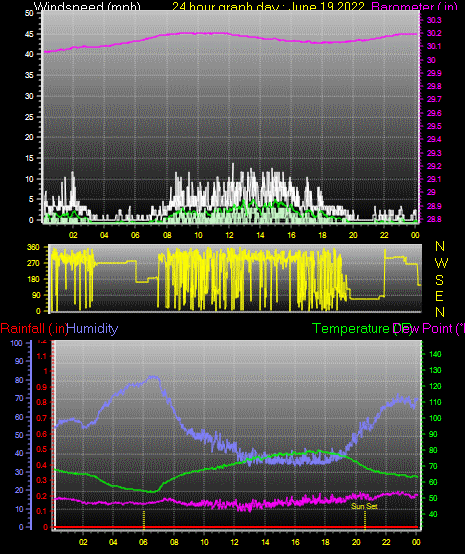Select the S compass letter beside wind direction
465x554 pixels.
pos(439,280)
